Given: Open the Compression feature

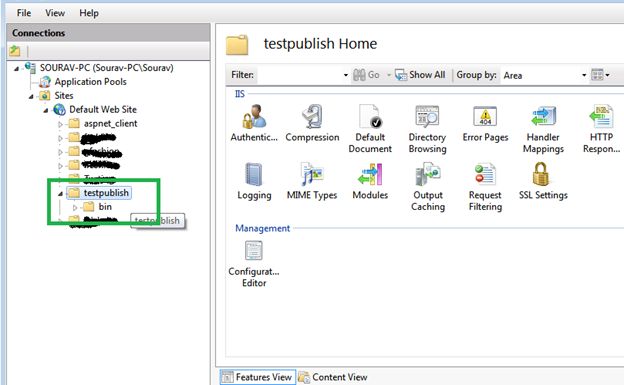Looking at the screenshot, I should click(312, 123).
